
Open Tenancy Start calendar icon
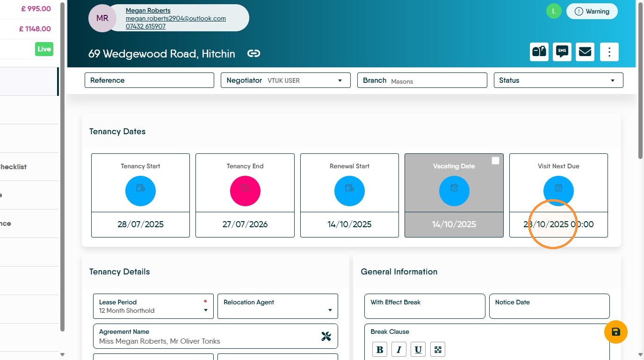140,191
